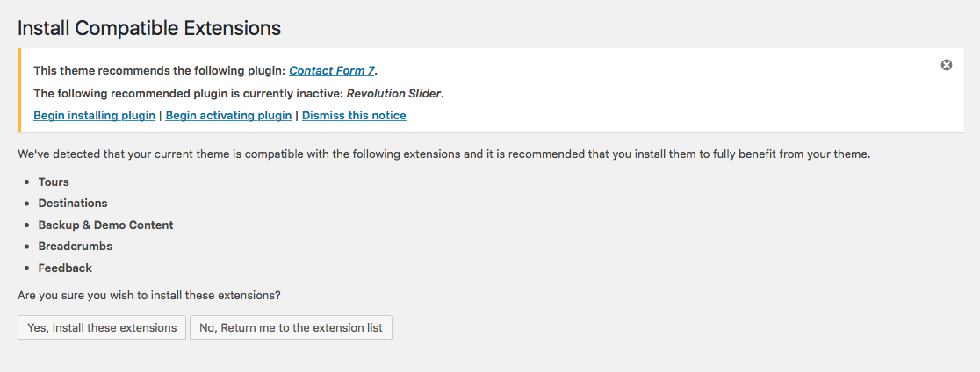Click the Revolution Slider plugin name
This screenshot has height=372, width=980.
coord(393,94)
